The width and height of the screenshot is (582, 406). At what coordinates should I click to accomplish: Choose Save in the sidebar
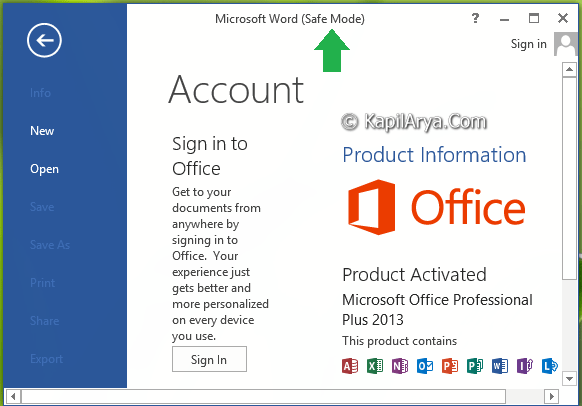tap(42, 207)
